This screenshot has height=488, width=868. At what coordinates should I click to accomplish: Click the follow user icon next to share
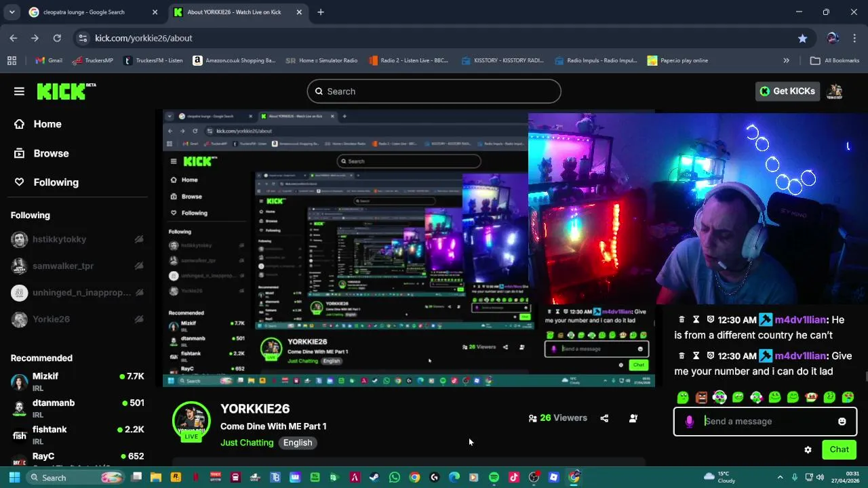point(633,418)
